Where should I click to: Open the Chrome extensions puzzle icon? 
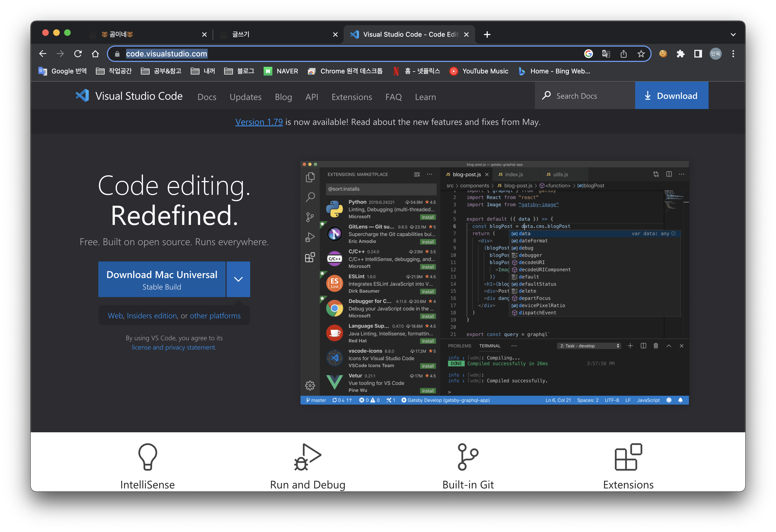(680, 54)
